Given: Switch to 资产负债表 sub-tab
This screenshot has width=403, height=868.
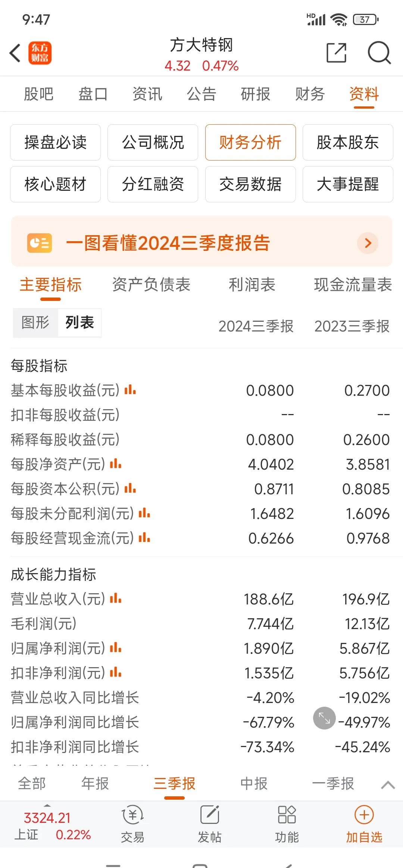Looking at the screenshot, I should [x=151, y=285].
